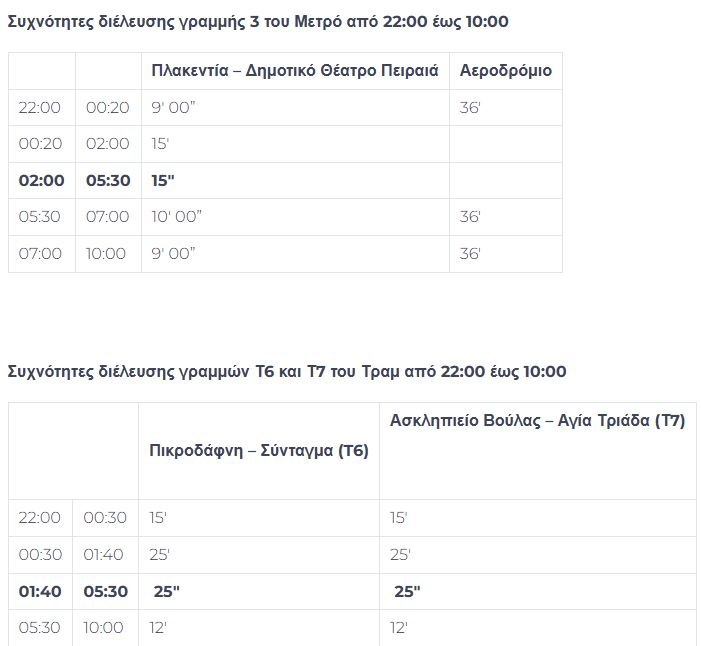This screenshot has height=646, width=701.
Task: Click the Ασκληπιείο Βούλας – Αγία Τριάδα (Τ7) header
Action: click(537, 421)
